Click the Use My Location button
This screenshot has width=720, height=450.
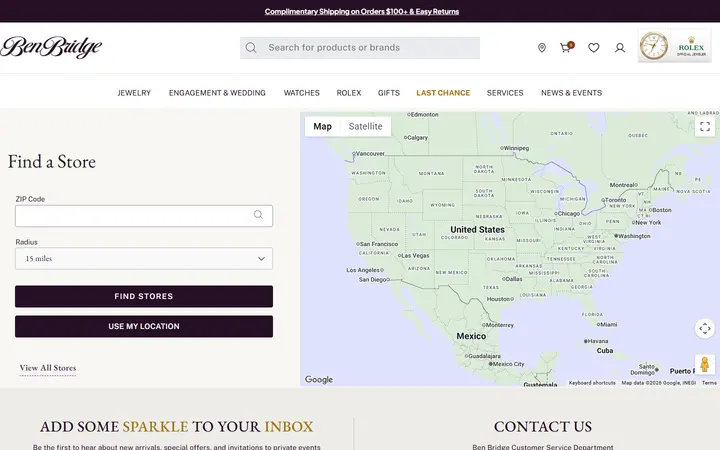click(144, 326)
